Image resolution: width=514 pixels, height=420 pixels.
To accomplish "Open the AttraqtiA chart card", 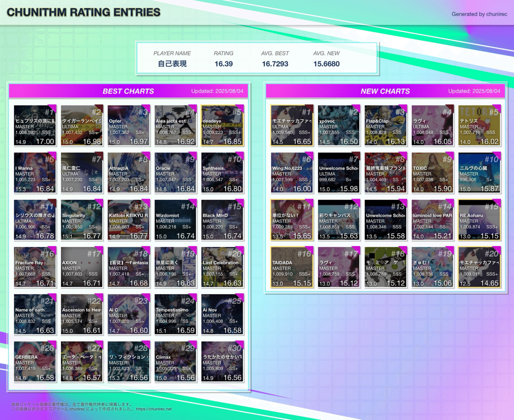I will click(128, 173).
